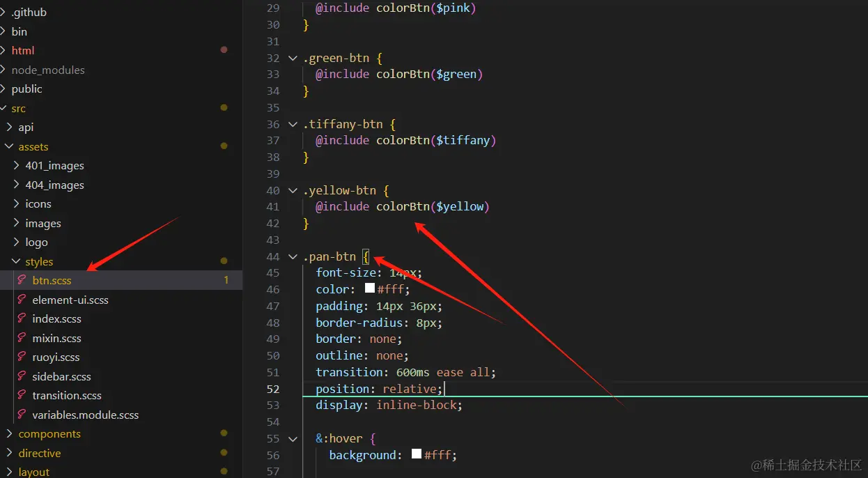Expand the 404_images folder chevron
The height and width of the screenshot is (478, 868).
click(17, 185)
